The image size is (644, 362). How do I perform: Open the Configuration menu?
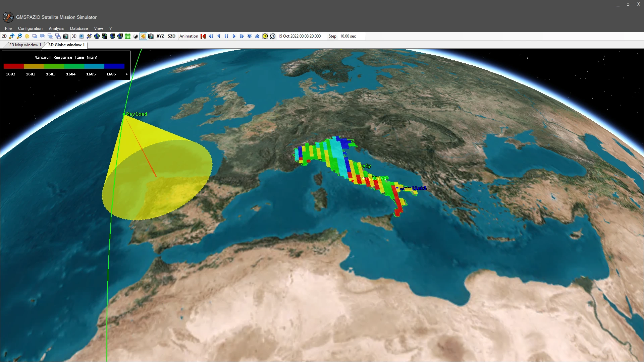30,28
